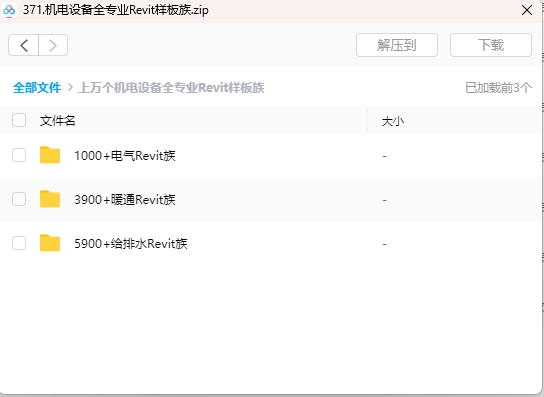Navigate to 全部文件 in breadcrumb

click(37, 87)
